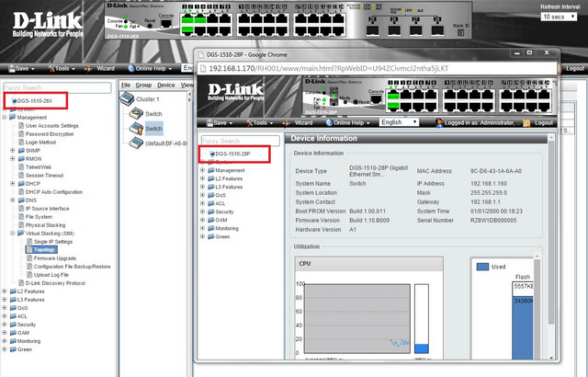Select the highlighted Switch member icon
Viewport: 588px width, 377px height.
coord(136,129)
